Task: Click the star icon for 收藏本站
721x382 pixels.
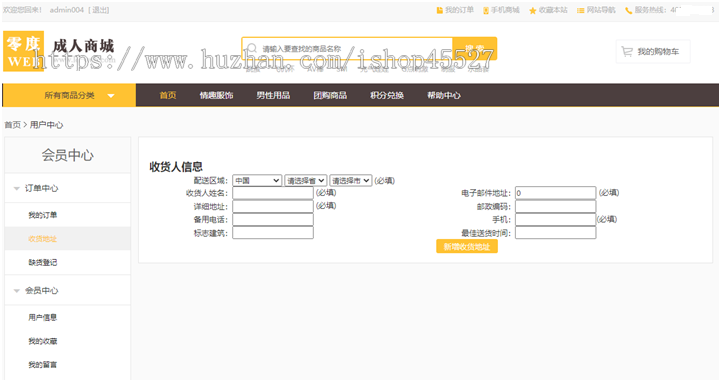Action: pos(532,10)
